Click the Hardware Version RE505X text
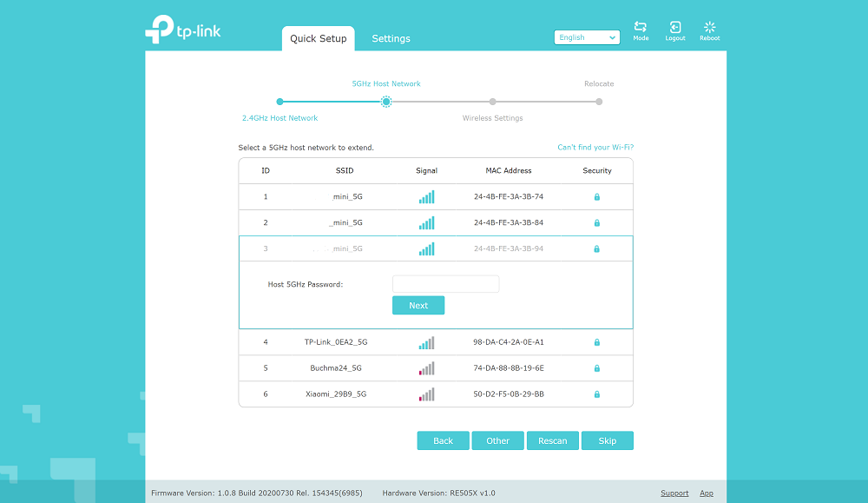Viewport: 868px width, 503px height. coord(438,493)
